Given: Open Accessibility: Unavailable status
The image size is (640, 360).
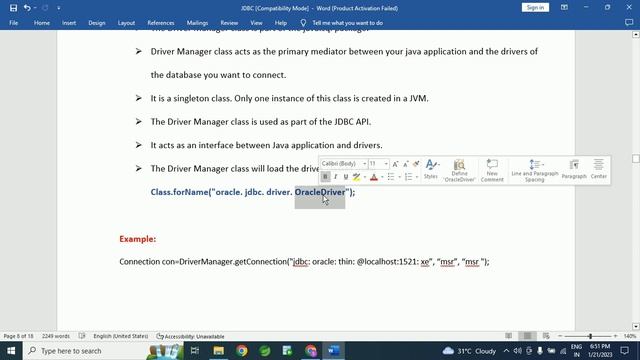Looking at the screenshot, I should pos(190,336).
